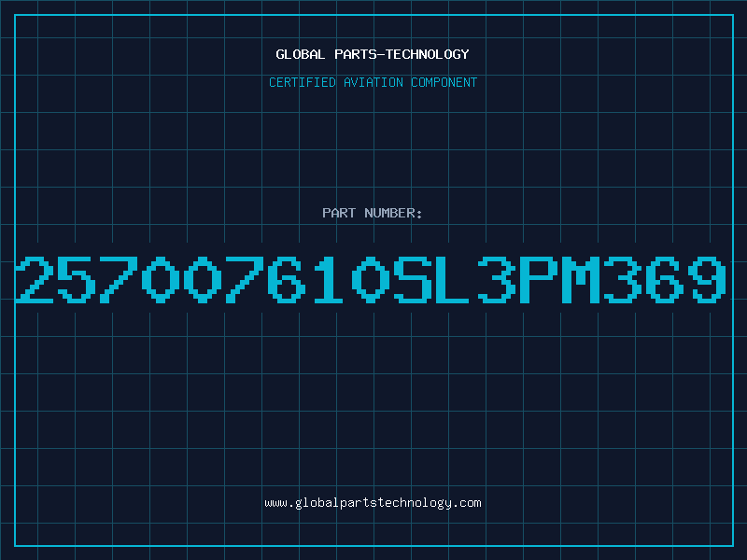Select the part number 25700761OSL3PM369

[372, 279]
